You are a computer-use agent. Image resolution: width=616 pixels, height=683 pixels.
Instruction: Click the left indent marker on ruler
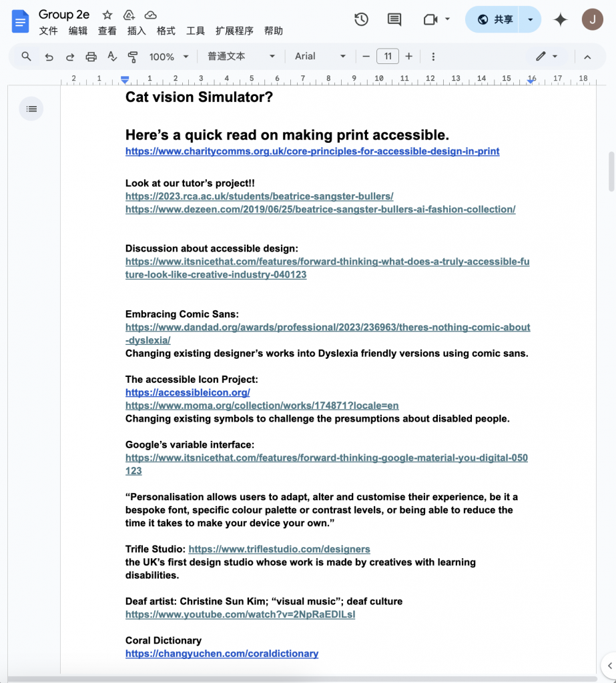coord(125,80)
